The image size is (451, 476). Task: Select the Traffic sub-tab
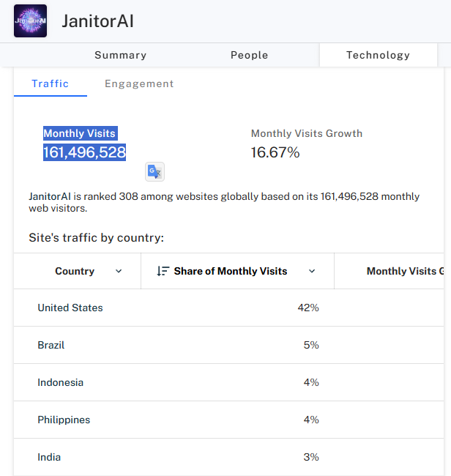point(51,83)
